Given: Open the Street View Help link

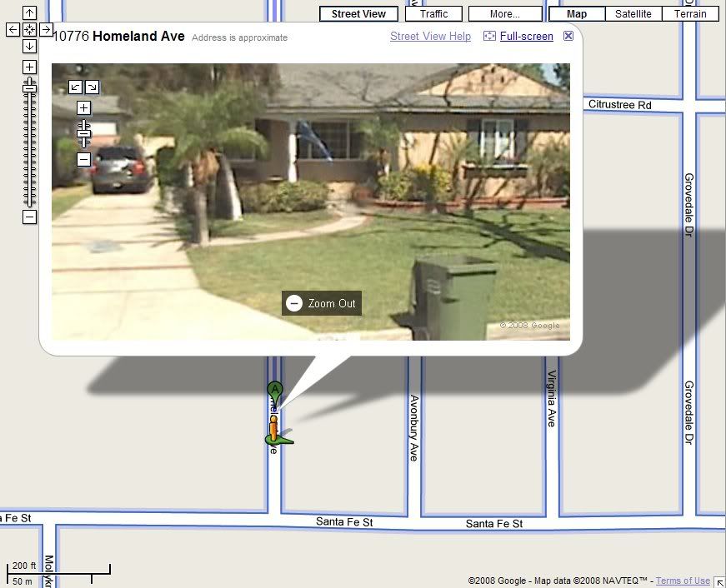Looking at the screenshot, I should (430, 37).
